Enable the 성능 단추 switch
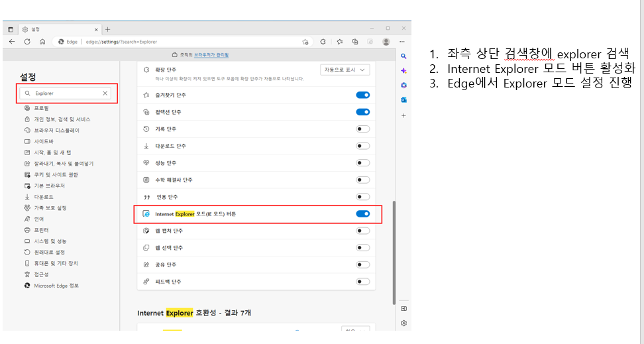 click(x=362, y=163)
